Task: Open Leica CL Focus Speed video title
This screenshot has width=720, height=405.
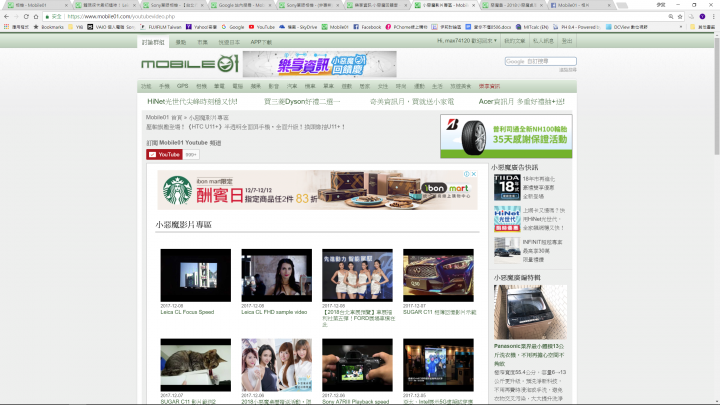Action: [x=187, y=312]
